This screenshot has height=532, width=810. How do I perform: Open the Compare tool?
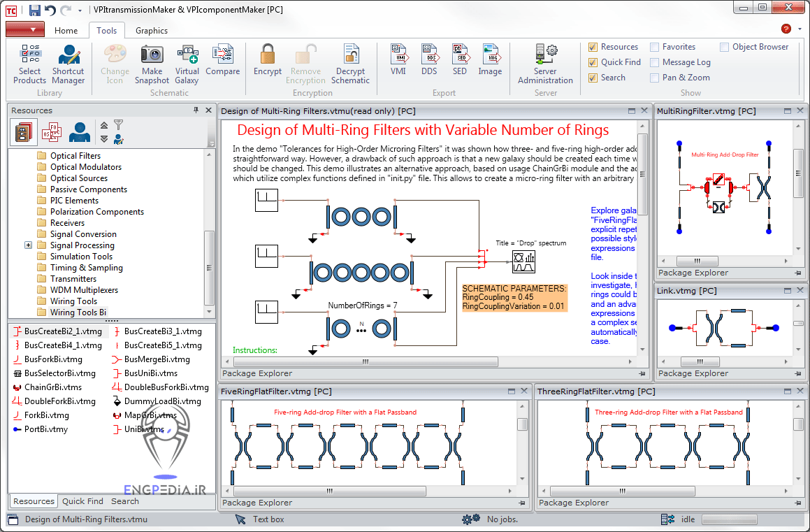223,63
